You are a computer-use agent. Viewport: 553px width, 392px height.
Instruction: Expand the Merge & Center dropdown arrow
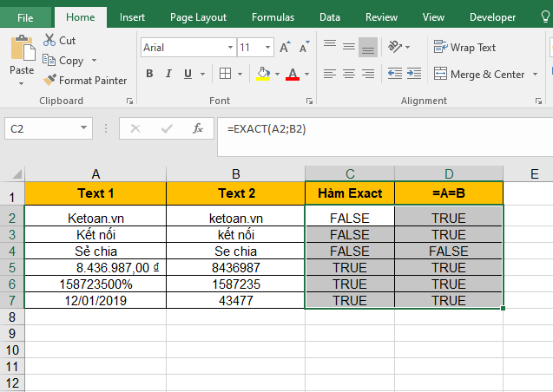535,75
